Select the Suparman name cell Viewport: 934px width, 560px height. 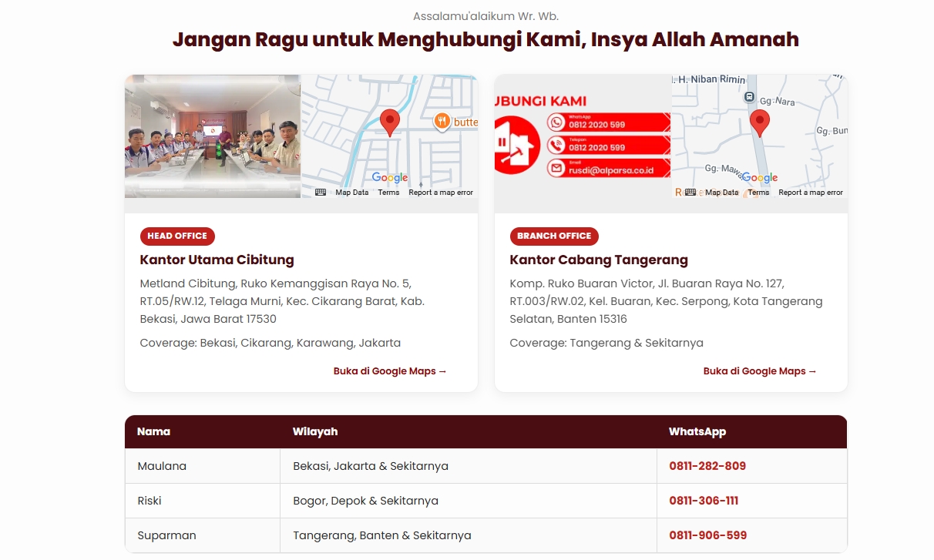[x=203, y=535]
